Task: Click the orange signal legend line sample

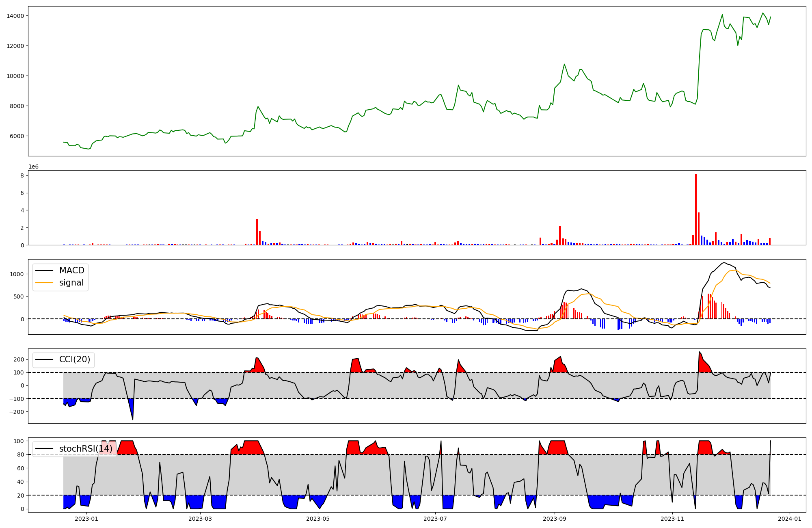Action: (44, 283)
